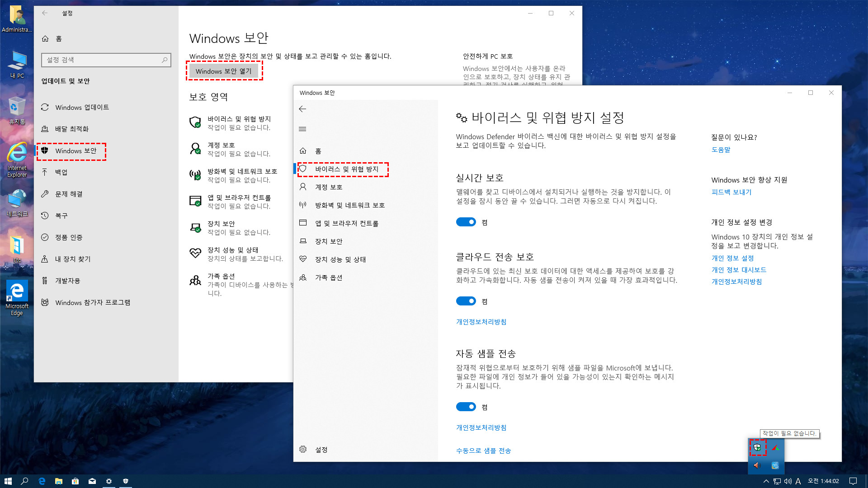Open 백업 in Settings sidebar
The image size is (868, 488).
106,172
